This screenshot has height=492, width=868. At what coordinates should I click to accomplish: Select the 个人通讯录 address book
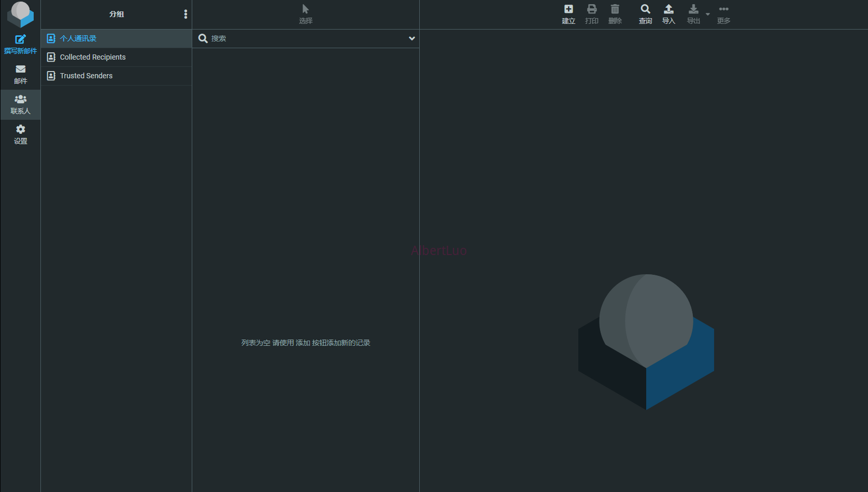coord(117,38)
